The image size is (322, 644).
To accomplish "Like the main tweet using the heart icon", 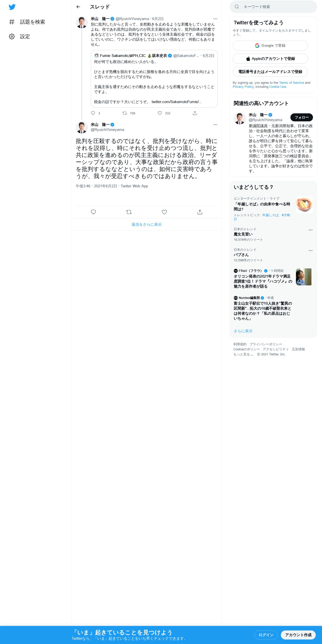I will coord(164,212).
